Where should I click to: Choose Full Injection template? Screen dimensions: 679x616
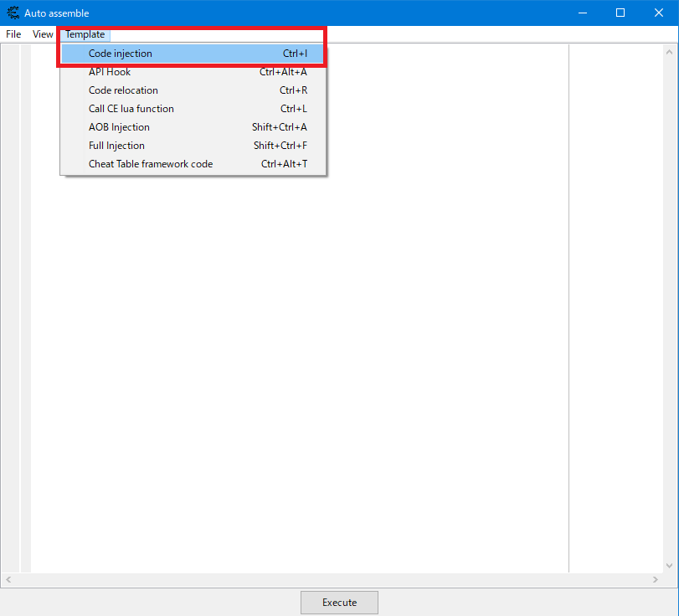193,146
